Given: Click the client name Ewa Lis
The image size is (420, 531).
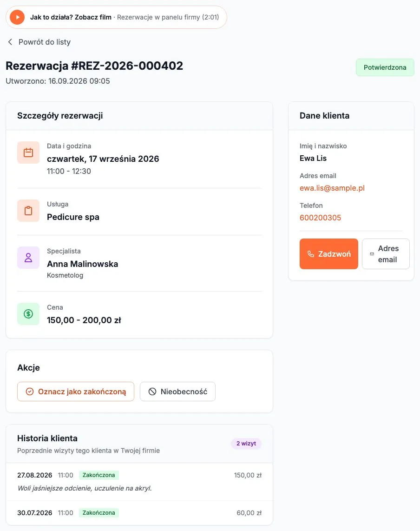Looking at the screenshot, I should coord(313,158).
